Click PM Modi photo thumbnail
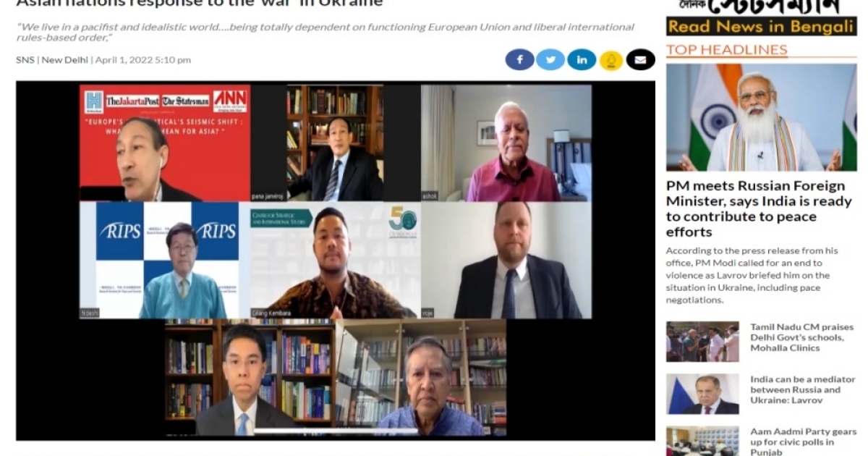 point(761,117)
